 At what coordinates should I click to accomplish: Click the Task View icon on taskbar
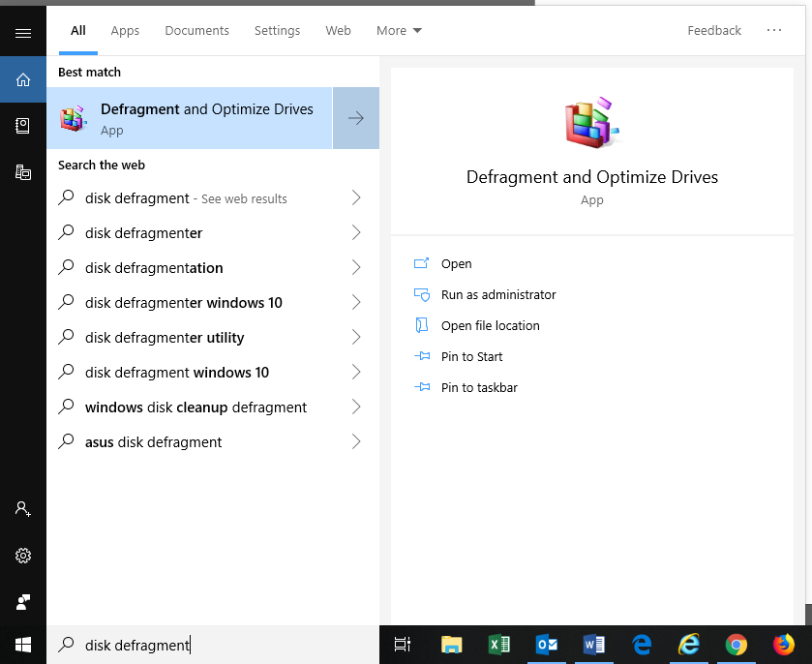[x=402, y=644]
